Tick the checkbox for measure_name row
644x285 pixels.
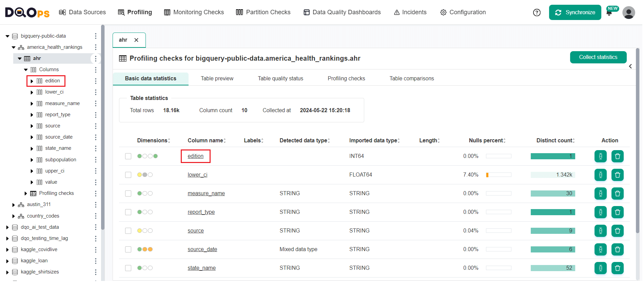pyautogui.click(x=128, y=194)
